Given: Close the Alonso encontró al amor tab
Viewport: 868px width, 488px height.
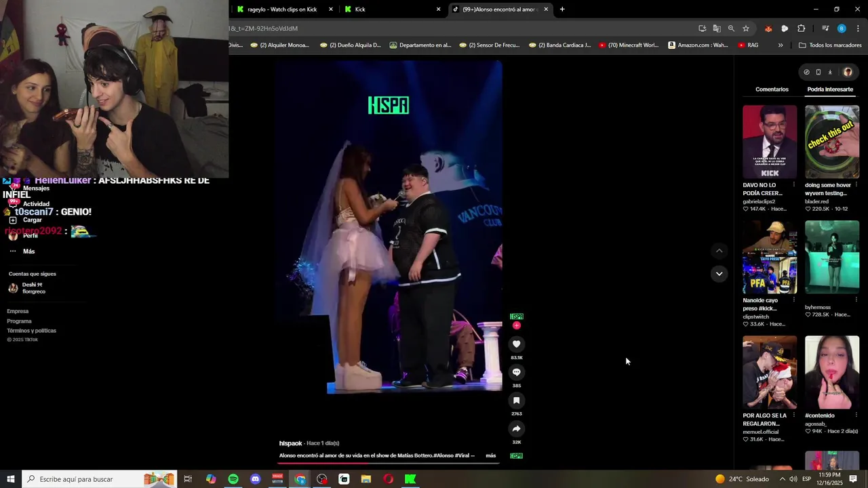Looking at the screenshot, I should (x=546, y=9).
